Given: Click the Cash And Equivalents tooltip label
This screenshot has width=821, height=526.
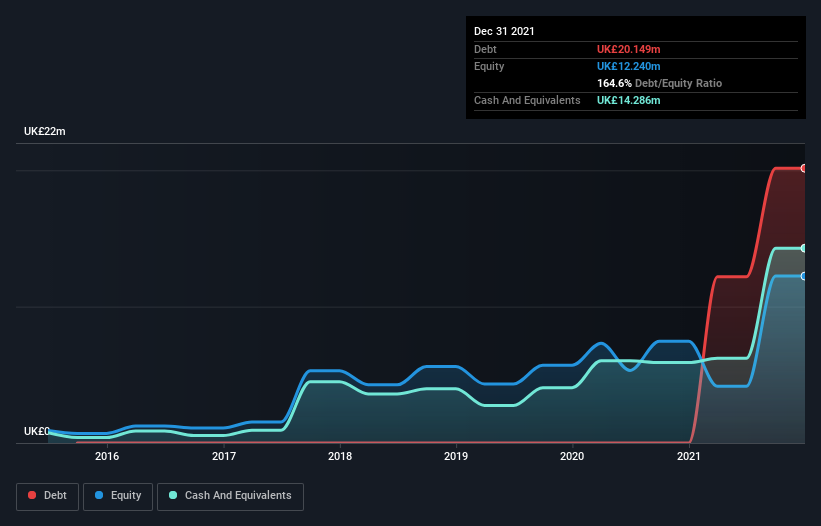Looking at the screenshot, I should 527,100.
